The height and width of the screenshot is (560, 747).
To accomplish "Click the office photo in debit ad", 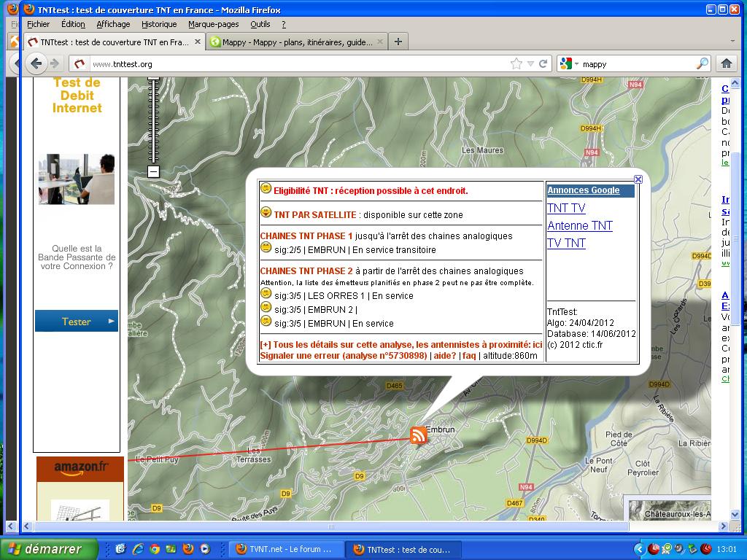I will [x=77, y=179].
